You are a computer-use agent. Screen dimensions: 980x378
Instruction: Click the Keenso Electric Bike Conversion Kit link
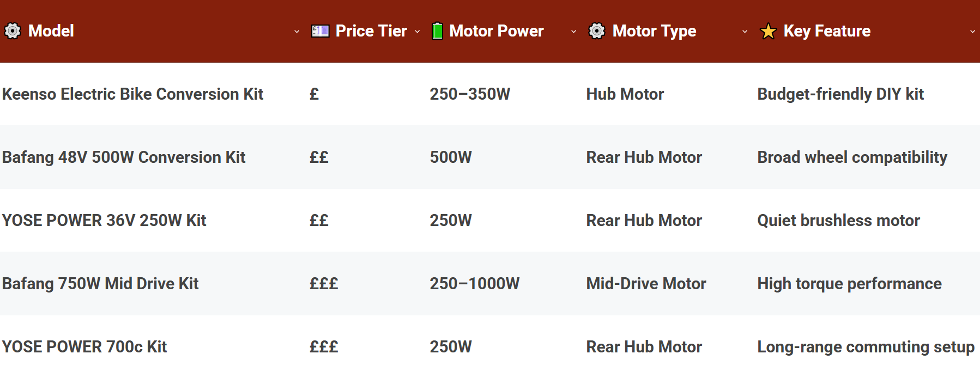coord(132,94)
